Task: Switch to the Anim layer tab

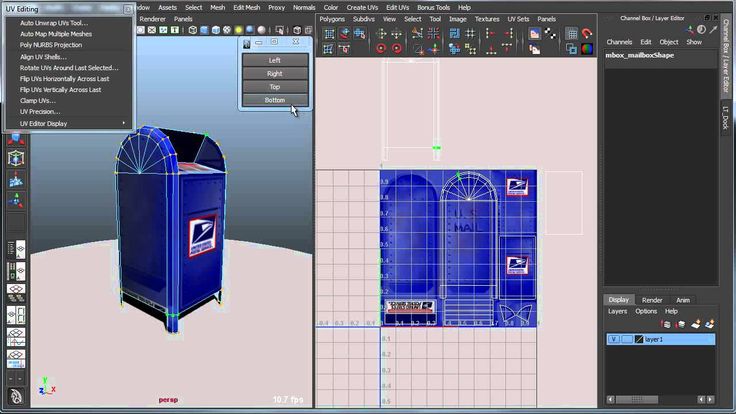Action: 683,300
